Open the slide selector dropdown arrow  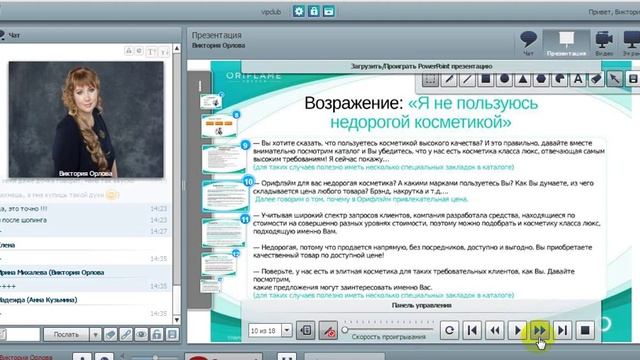coord(287,330)
